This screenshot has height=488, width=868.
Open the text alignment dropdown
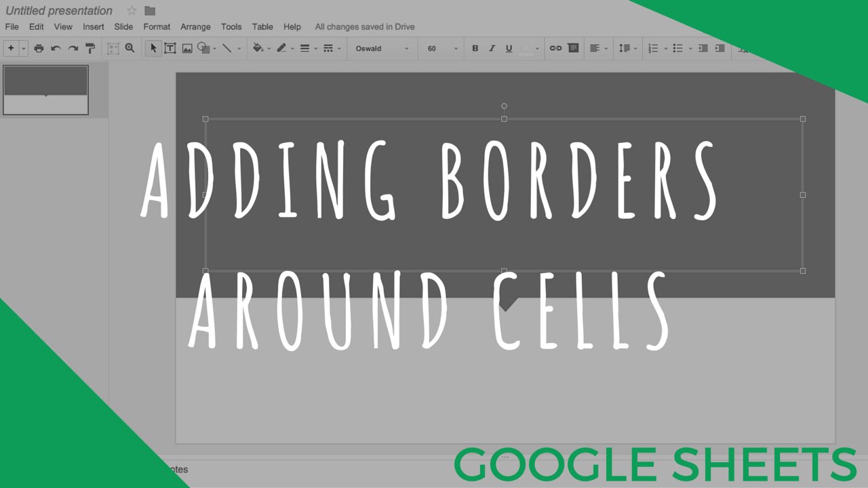598,48
